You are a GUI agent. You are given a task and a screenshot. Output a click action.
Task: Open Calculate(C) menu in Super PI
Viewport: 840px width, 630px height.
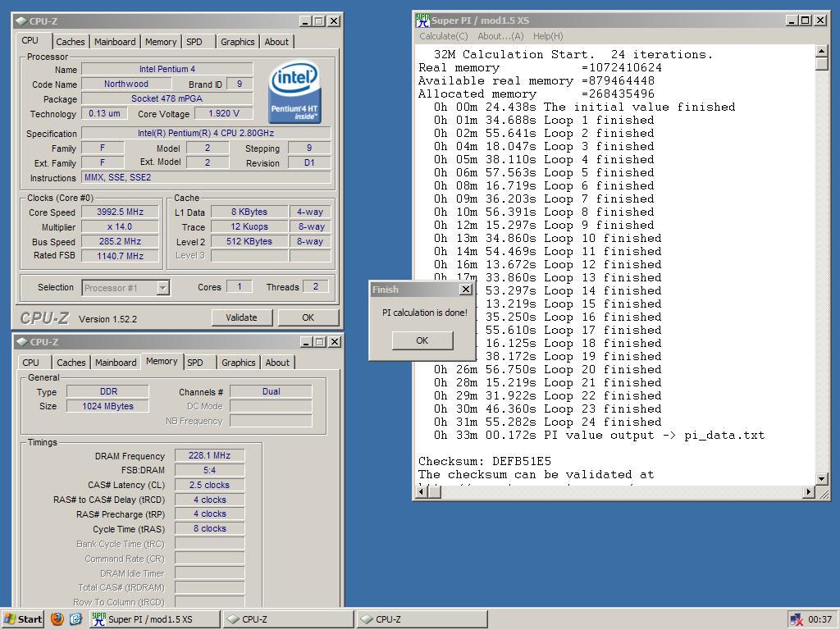click(x=444, y=36)
